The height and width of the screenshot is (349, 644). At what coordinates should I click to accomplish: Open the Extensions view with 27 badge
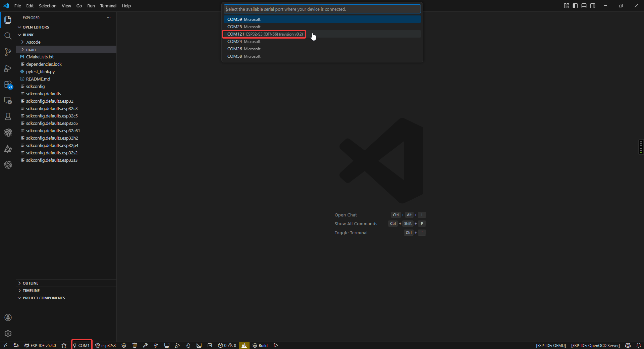click(8, 85)
